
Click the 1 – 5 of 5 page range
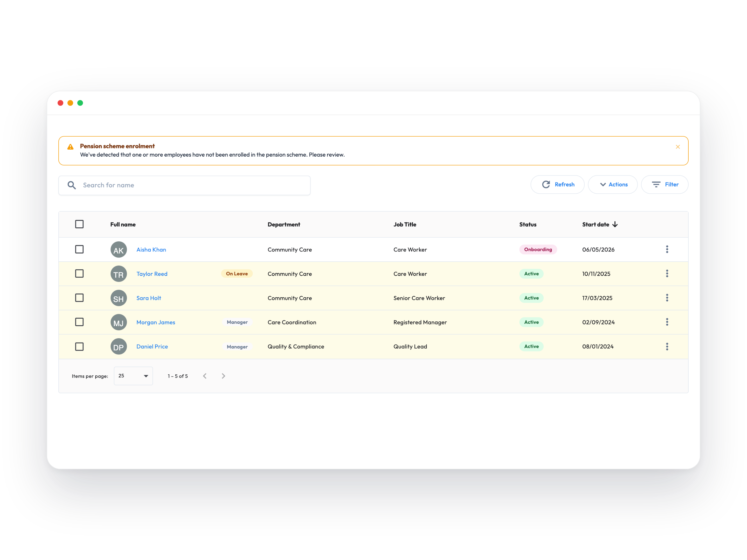(x=178, y=376)
